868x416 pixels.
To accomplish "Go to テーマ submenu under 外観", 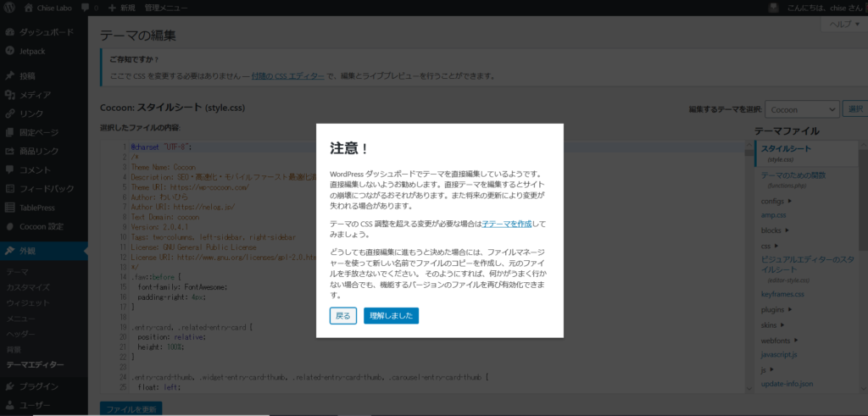I will (x=17, y=272).
